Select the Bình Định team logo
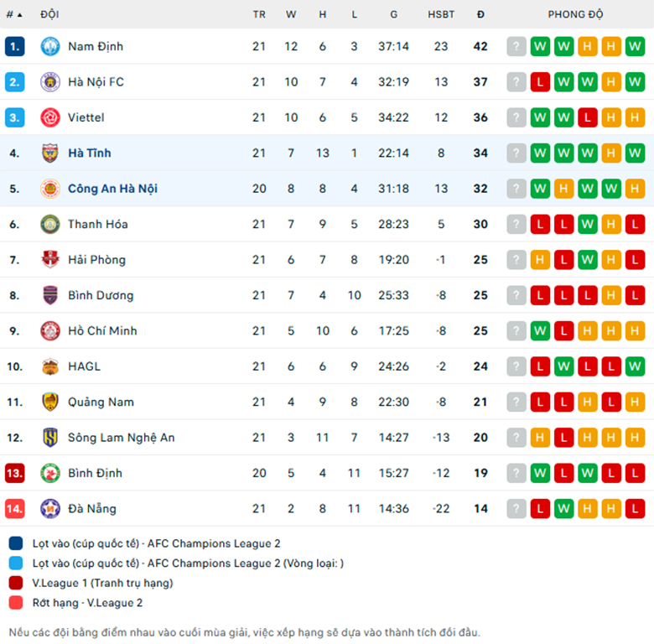This screenshot has height=644, width=654. pos(50,473)
